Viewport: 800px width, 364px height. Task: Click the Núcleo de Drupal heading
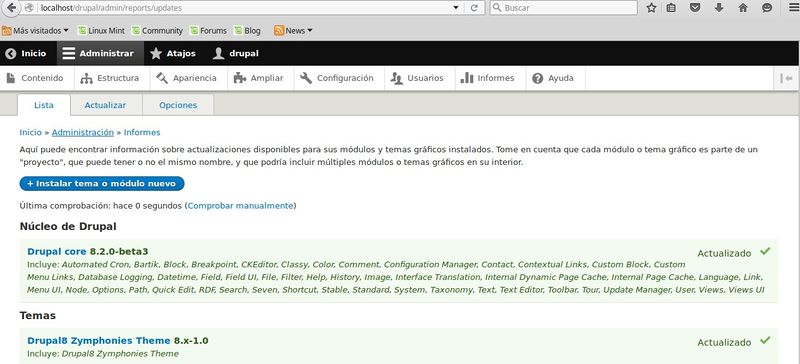pos(68,226)
